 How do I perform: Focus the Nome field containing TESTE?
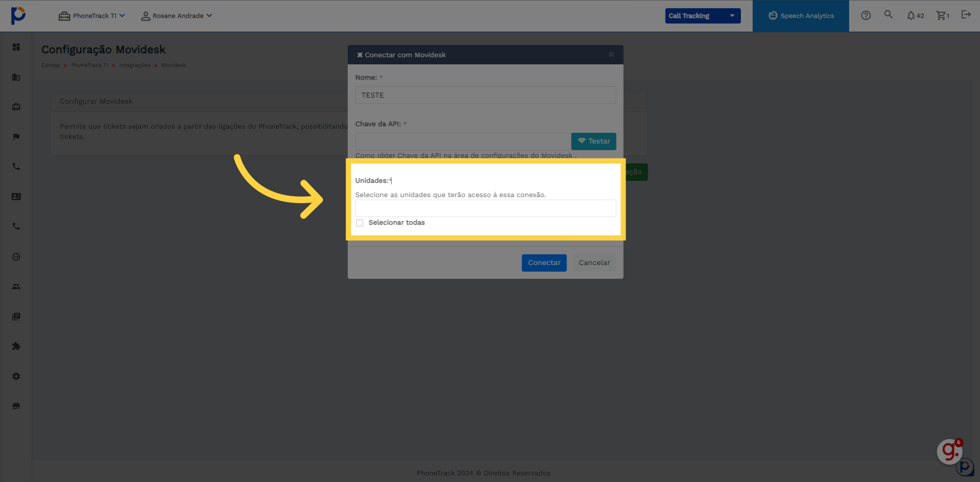click(485, 95)
